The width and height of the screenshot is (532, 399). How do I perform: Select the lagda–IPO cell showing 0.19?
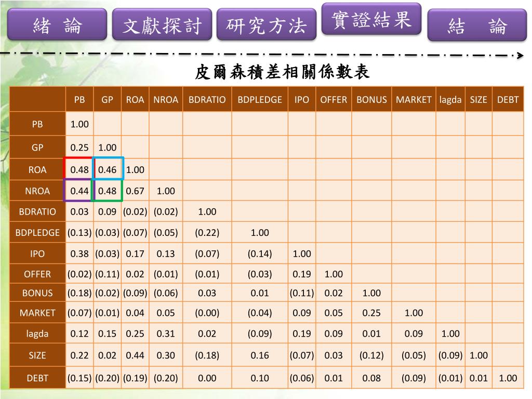(302, 334)
